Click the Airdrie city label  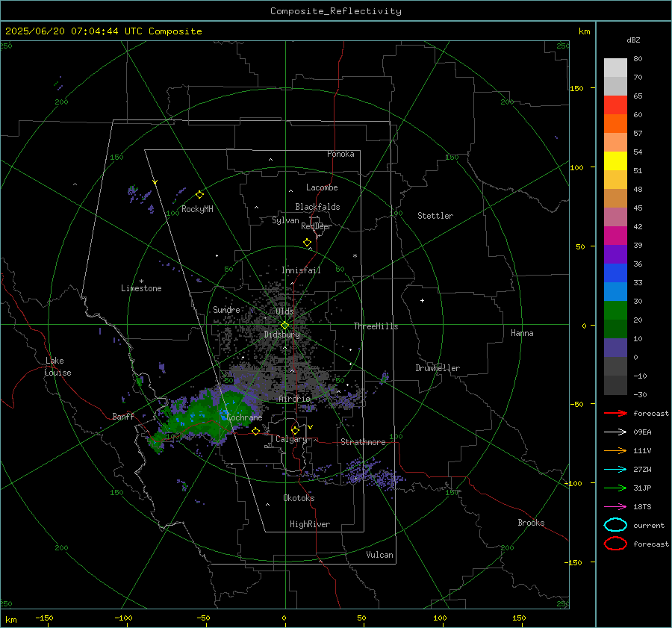coord(294,399)
